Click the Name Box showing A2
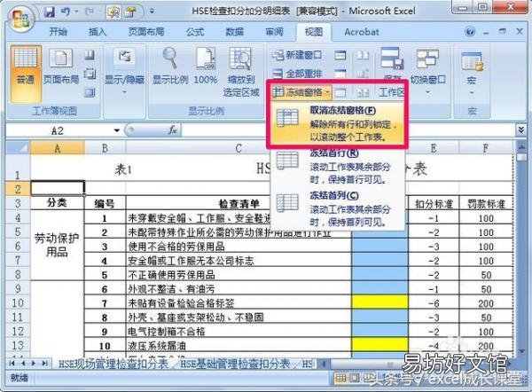Image resolution: width=532 pixels, height=392 pixels. point(59,130)
